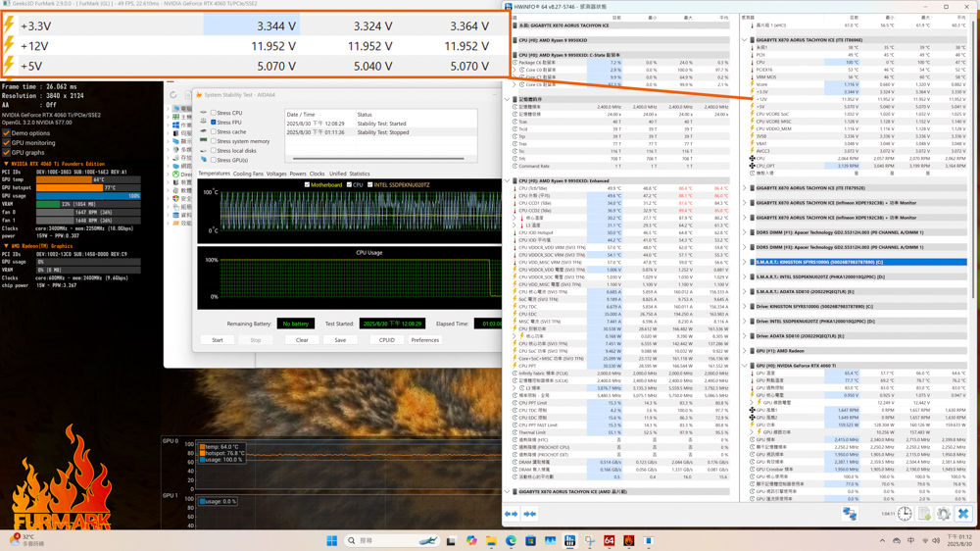Click HWiNFO clock reset timer icon
The image size is (980, 551).
tap(905, 514)
